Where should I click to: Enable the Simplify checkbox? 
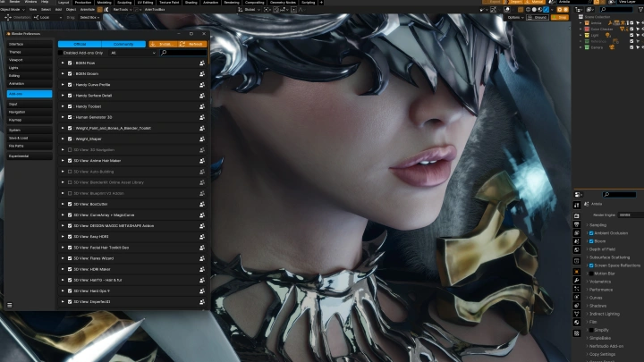click(x=591, y=330)
